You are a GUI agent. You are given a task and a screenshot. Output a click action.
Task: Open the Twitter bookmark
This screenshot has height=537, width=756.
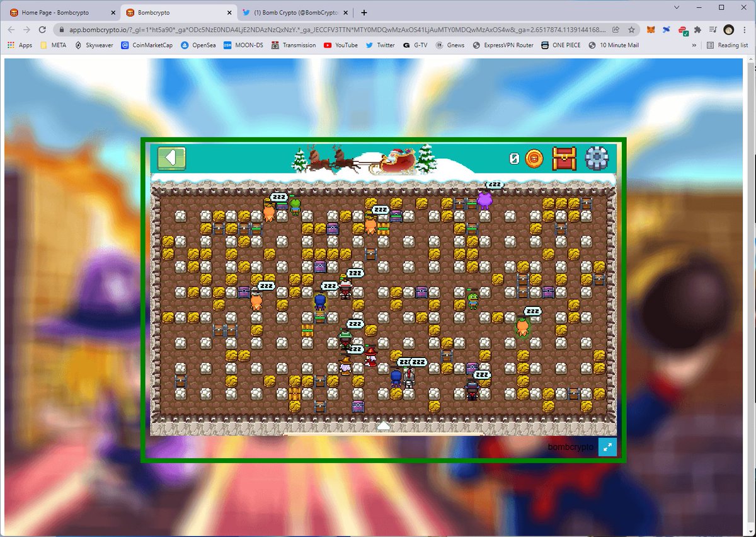381,45
